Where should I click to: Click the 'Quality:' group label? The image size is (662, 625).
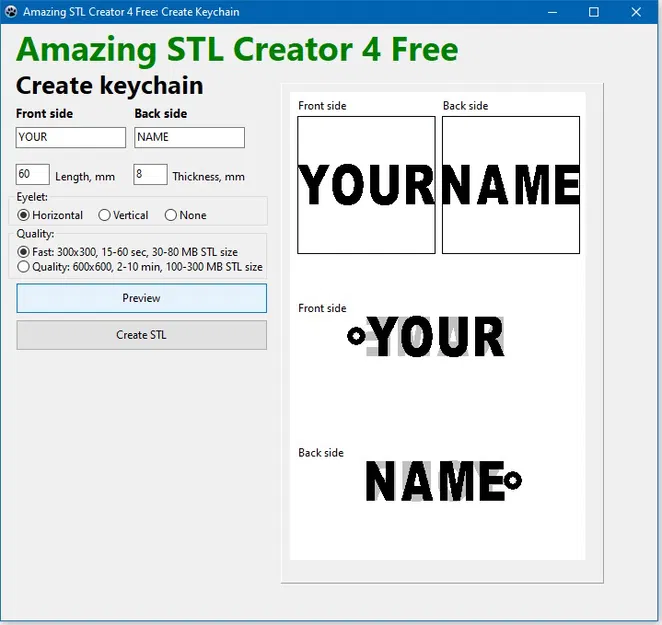35,234
